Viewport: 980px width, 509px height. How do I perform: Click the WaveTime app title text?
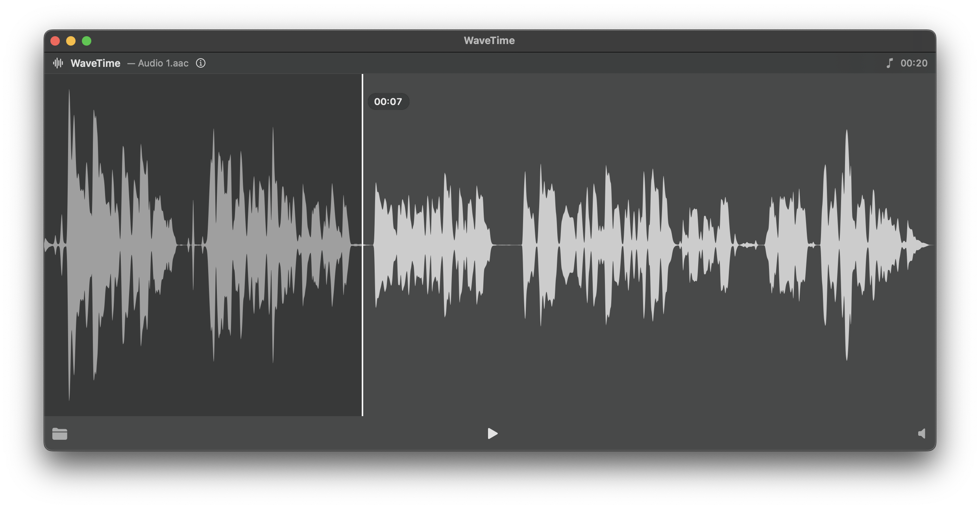tap(95, 63)
